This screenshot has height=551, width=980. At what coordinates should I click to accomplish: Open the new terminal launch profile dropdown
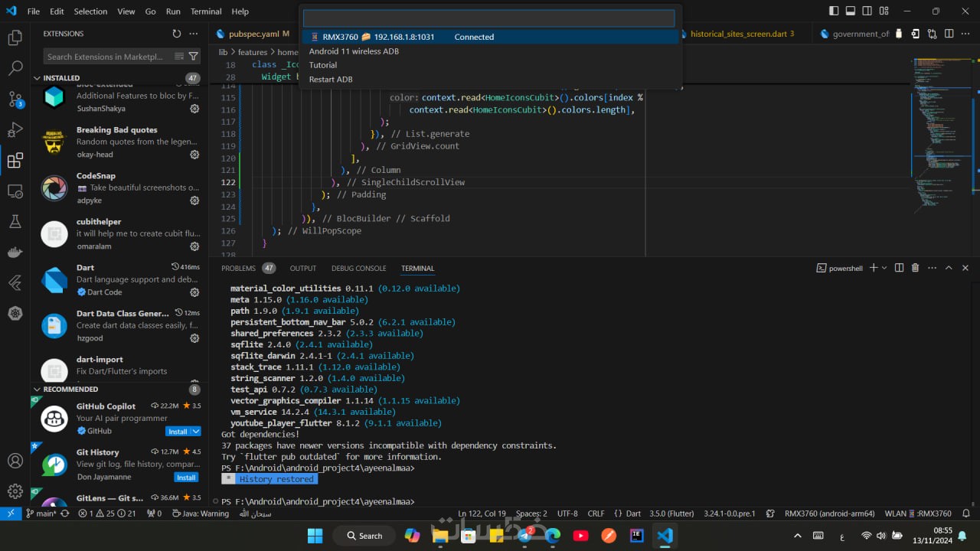coord(884,268)
